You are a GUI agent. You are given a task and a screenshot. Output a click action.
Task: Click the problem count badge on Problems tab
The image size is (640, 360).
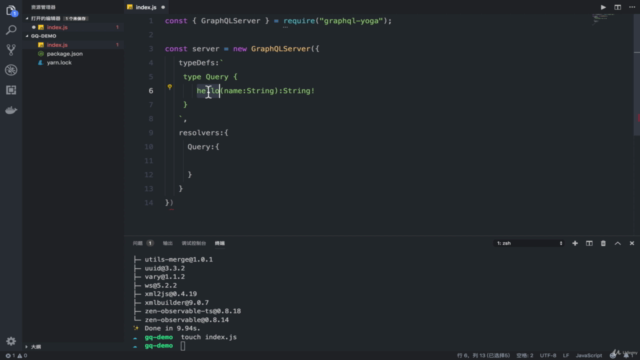pyautogui.click(x=150, y=243)
